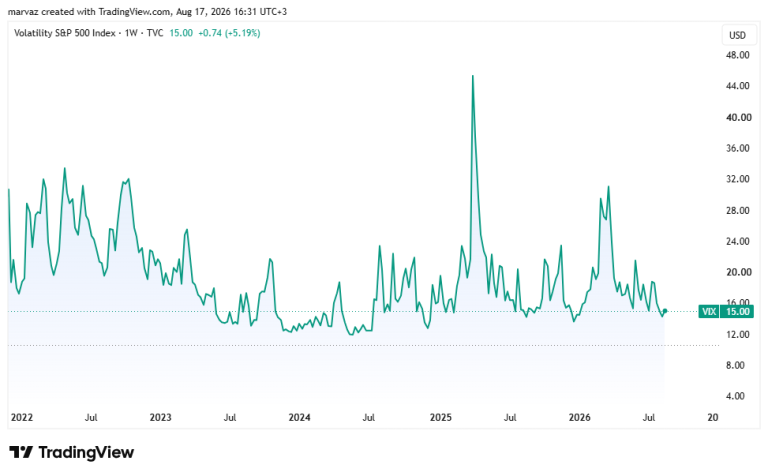This screenshot has height=476, width=768.
Task: Click the USD currency button
Action: click(x=737, y=35)
